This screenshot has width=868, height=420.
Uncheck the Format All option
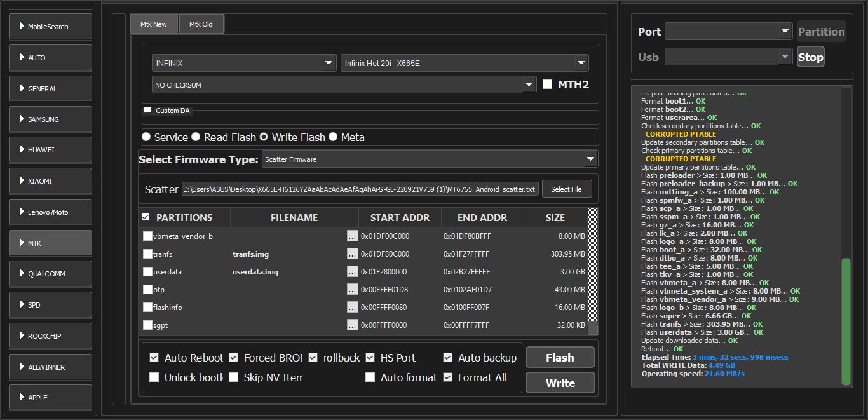[x=447, y=377]
